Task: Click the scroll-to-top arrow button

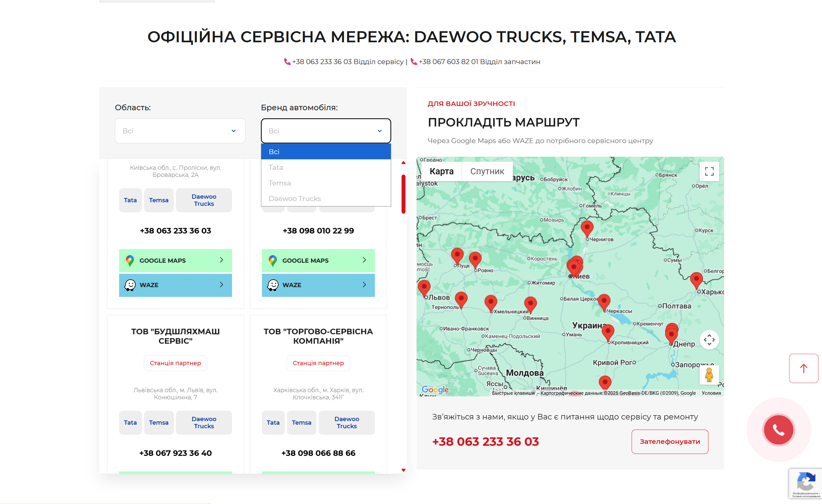Action: pyautogui.click(x=803, y=368)
